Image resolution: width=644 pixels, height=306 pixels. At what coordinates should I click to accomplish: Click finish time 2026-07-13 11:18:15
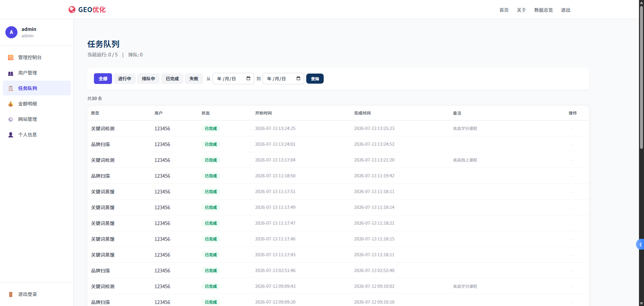pyautogui.click(x=374, y=239)
